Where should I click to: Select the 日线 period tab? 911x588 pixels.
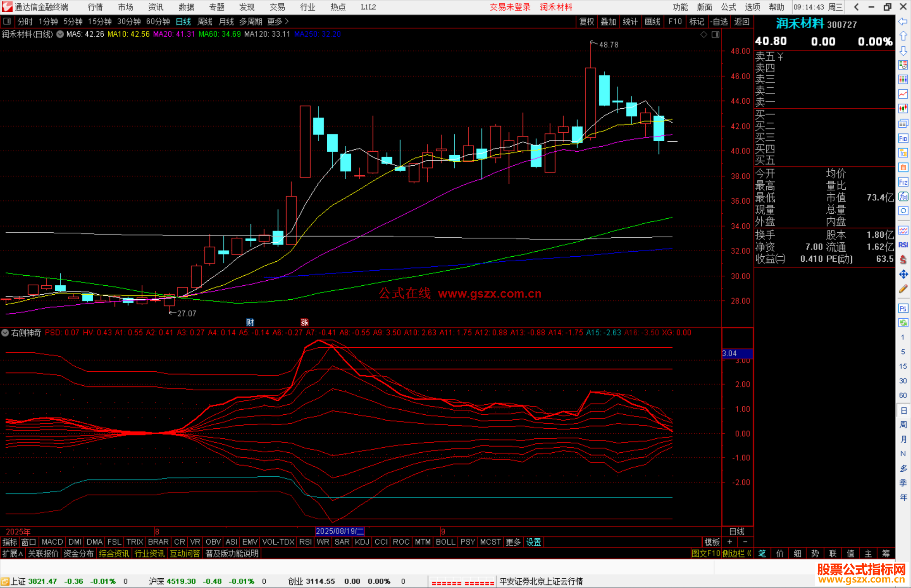click(183, 21)
